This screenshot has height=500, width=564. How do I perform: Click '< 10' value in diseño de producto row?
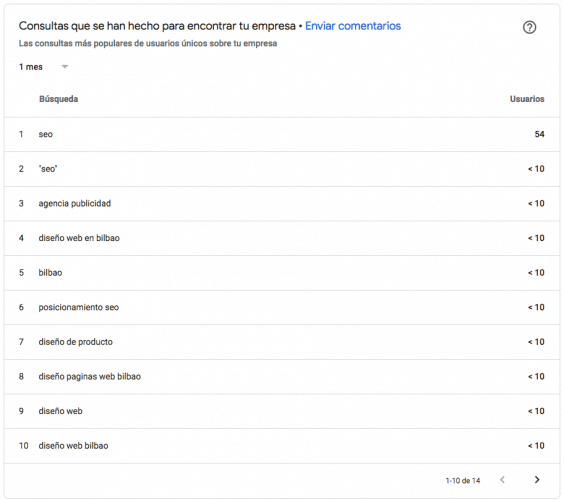click(536, 342)
